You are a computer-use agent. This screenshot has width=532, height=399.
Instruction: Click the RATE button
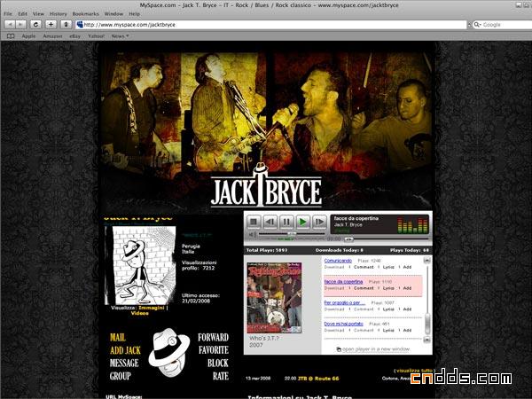221,376
